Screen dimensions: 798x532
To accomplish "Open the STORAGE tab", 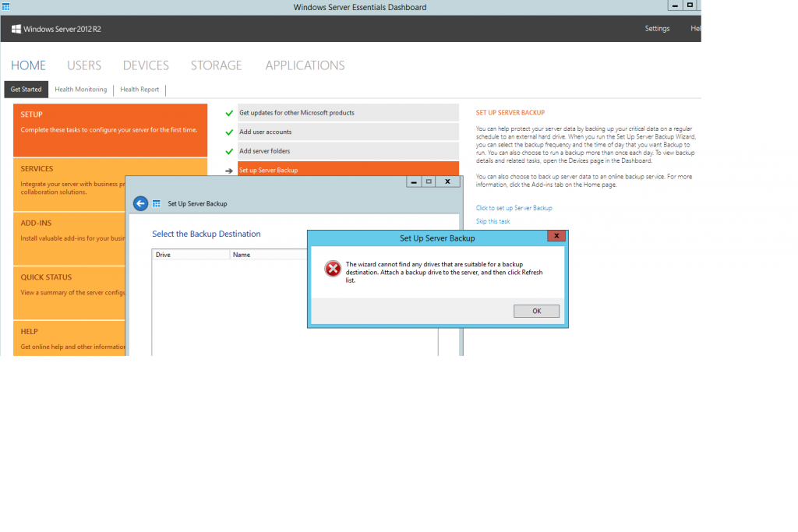I will click(217, 65).
